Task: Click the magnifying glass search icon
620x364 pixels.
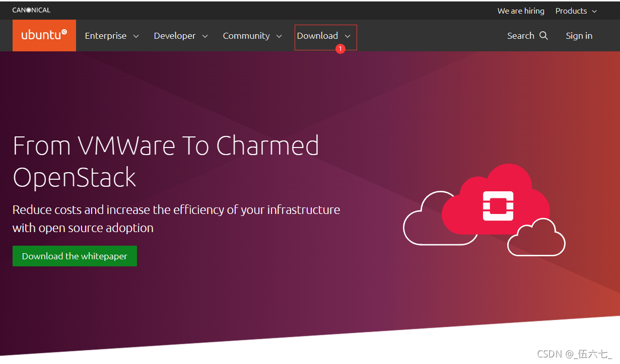Action: coord(543,35)
